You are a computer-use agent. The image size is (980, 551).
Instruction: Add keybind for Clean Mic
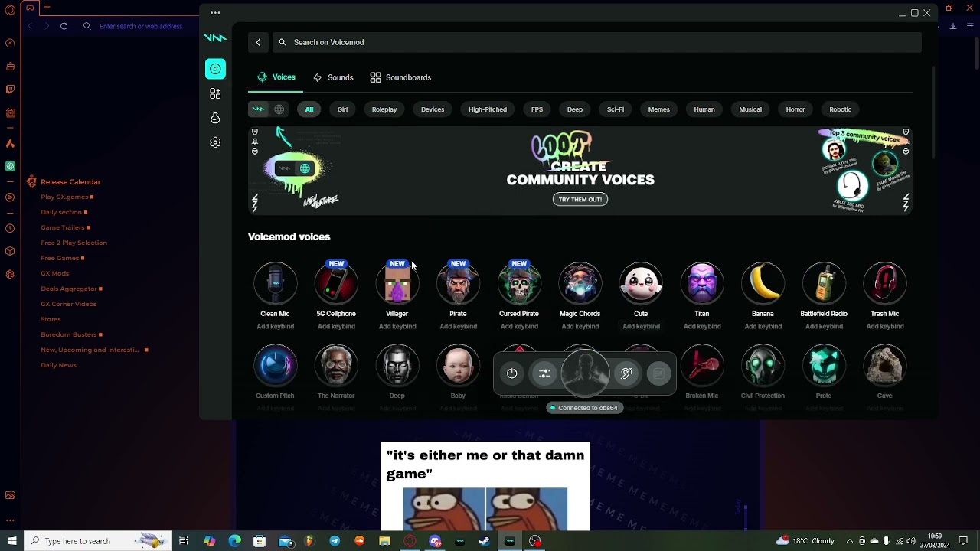pos(275,327)
